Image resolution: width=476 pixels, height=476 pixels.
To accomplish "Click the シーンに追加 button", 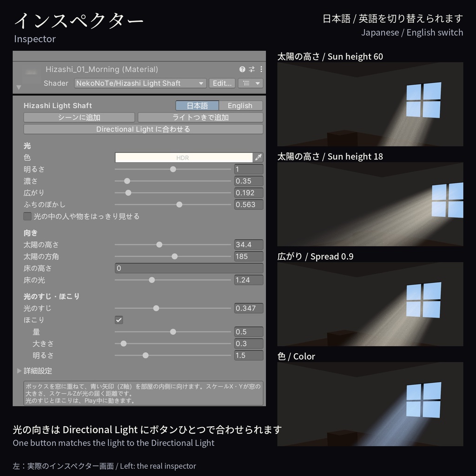I will (x=79, y=118).
